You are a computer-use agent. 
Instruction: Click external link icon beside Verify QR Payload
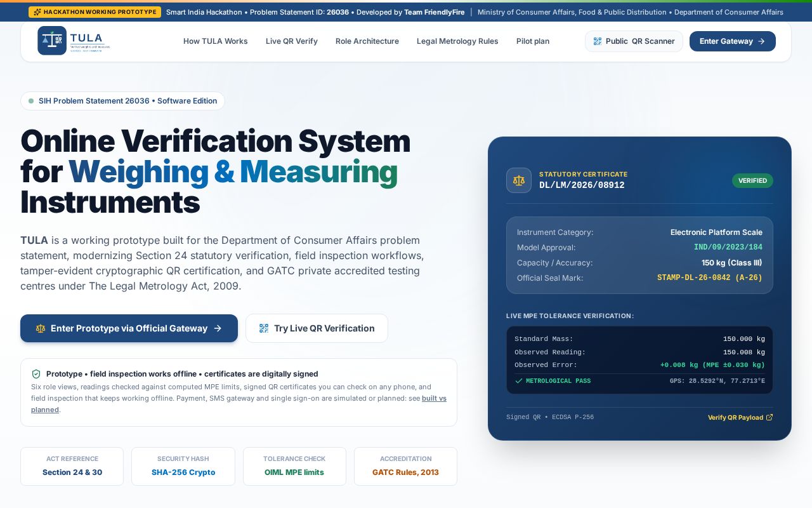click(769, 417)
